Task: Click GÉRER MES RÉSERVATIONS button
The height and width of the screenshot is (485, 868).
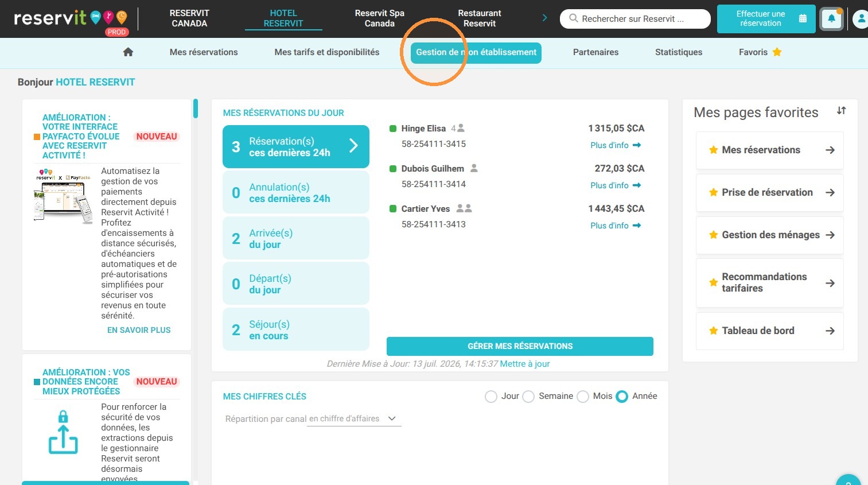Action: click(x=520, y=346)
